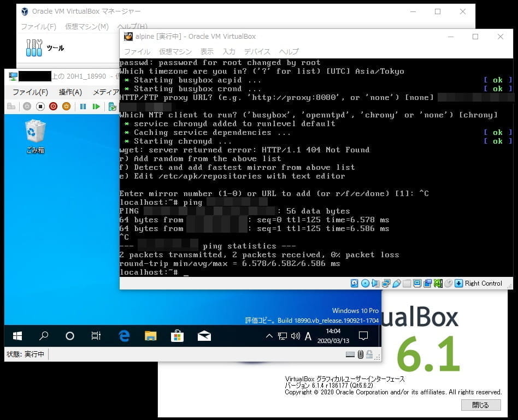Click the shared folders indicator in alpine status bar

click(x=407, y=283)
